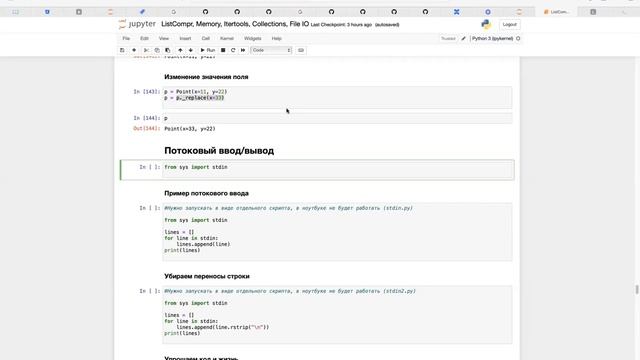Cut selected cells with the scissors icon
Image resolution: width=640 pixels, height=360 pixels.
pos(146,50)
